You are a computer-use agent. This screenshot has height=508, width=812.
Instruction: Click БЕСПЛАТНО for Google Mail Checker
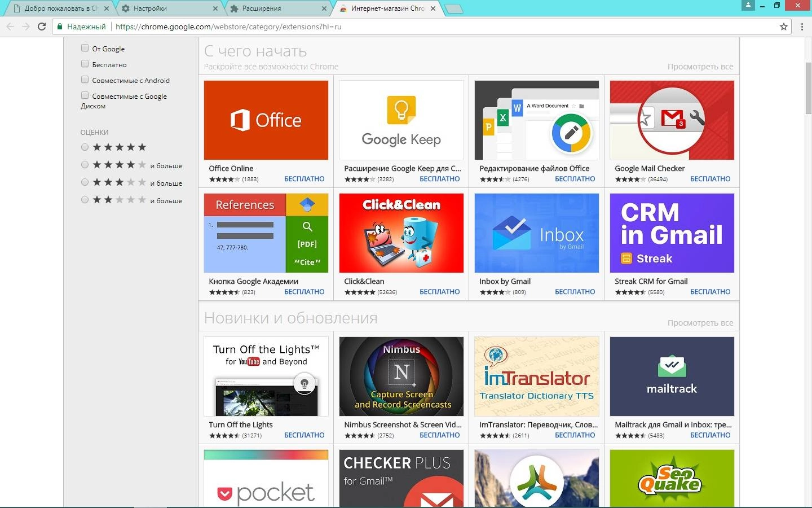pyautogui.click(x=710, y=179)
